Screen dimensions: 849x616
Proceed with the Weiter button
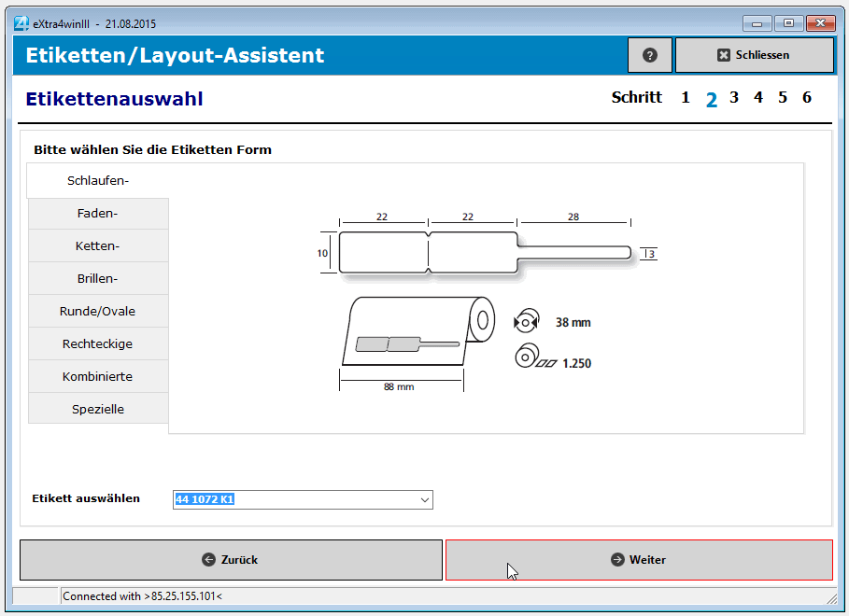(x=639, y=560)
